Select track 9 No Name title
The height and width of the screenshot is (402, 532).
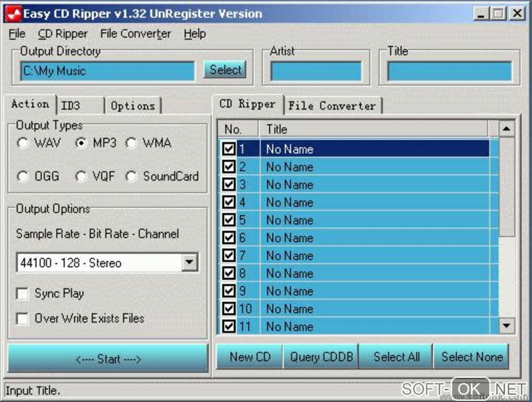(289, 291)
